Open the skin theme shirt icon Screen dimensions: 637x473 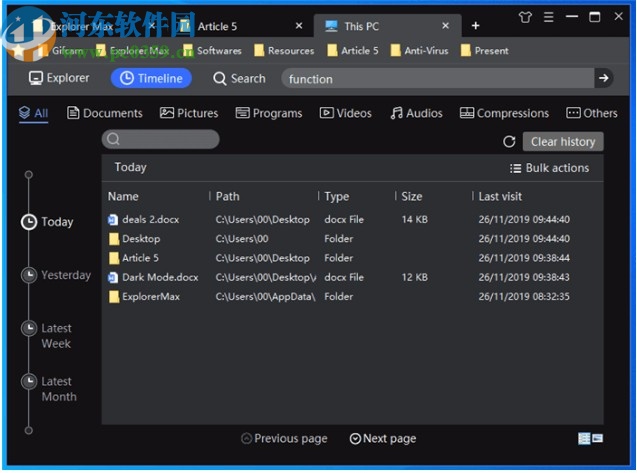coord(526,17)
